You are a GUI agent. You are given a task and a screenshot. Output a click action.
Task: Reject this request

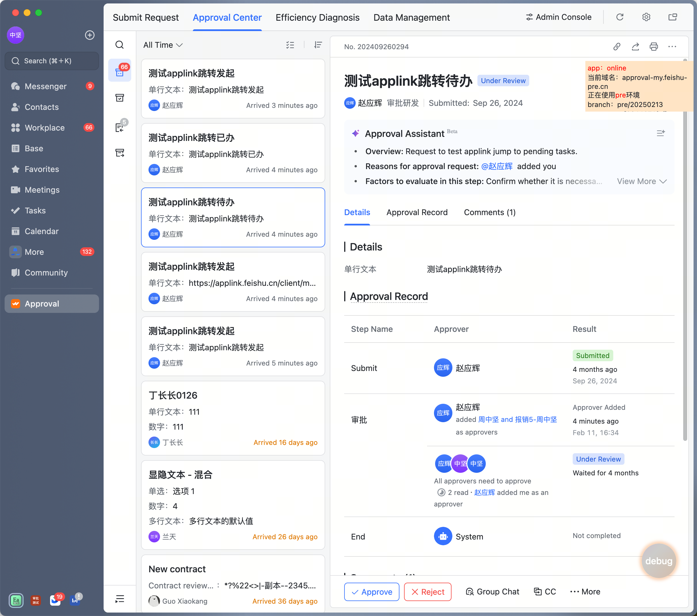click(x=428, y=592)
